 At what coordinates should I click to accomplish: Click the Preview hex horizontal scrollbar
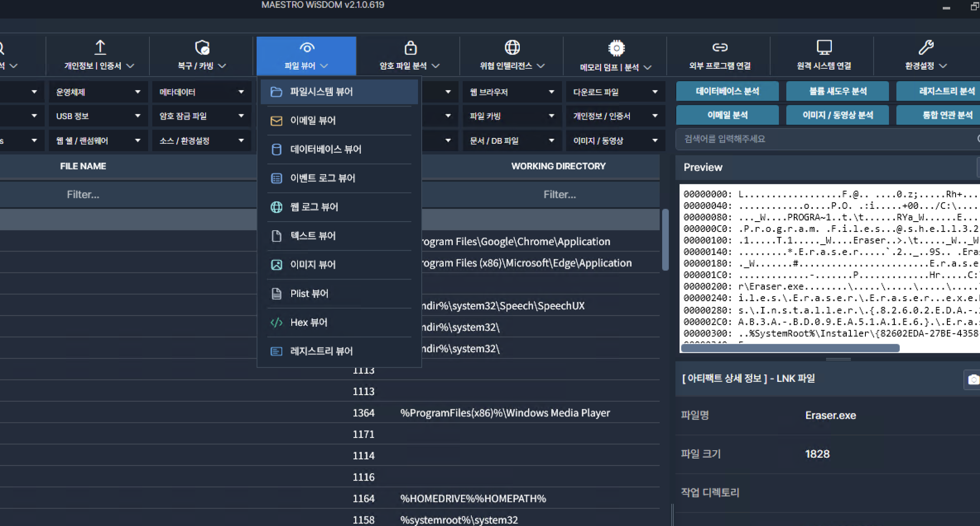point(790,348)
